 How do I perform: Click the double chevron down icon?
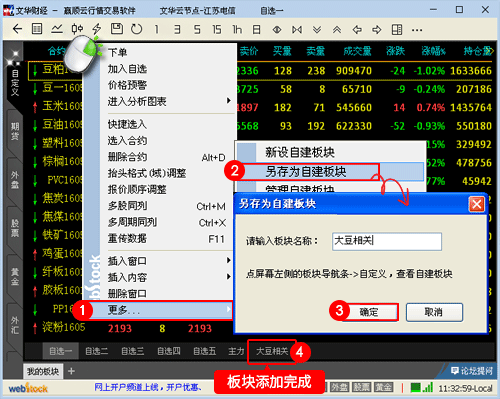(317, 30)
